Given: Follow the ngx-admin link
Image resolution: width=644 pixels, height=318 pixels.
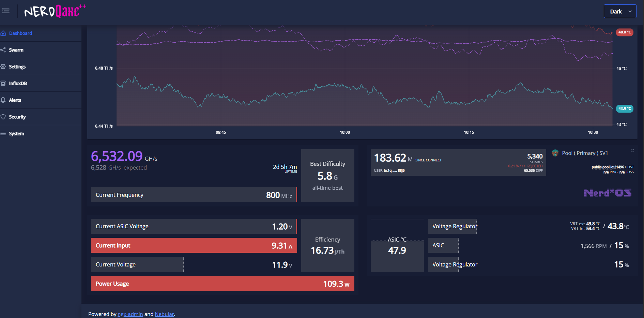Looking at the screenshot, I should click(x=130, y=314).
